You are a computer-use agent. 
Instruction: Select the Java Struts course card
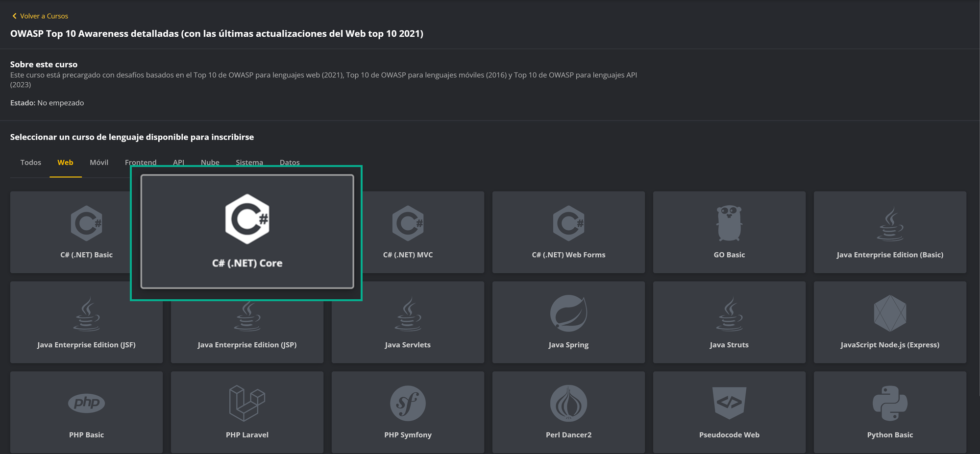pyautogui.click(x=729, y=322)
